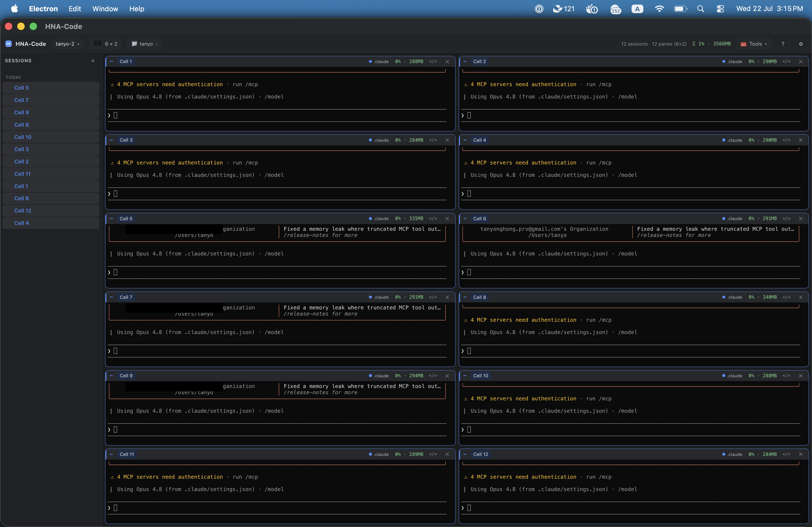This screenshot has height=527, width=812.
Task: Select Cell 12 session in sidebar
Action: pos(51,211)
